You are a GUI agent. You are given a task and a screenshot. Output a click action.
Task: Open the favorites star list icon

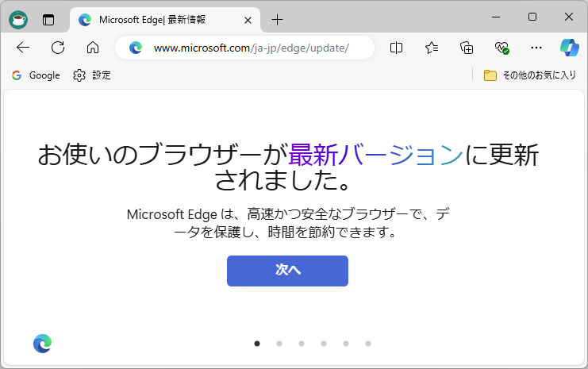432,48
